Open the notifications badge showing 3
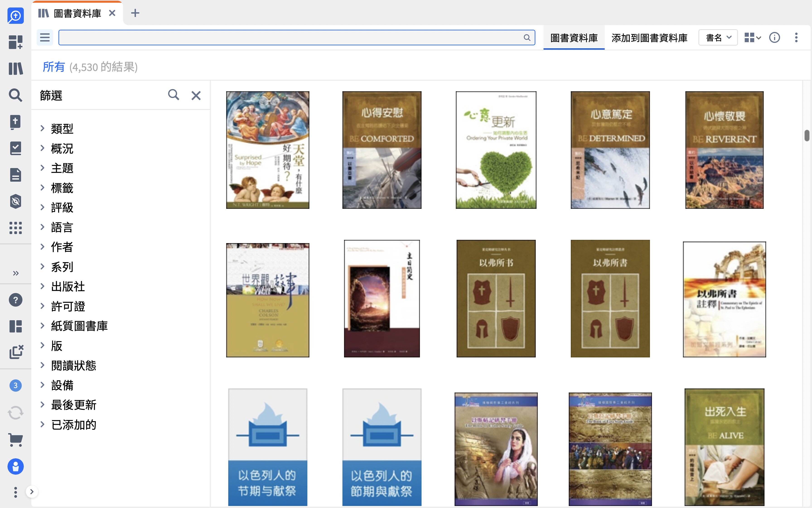 tap(15, 385)
